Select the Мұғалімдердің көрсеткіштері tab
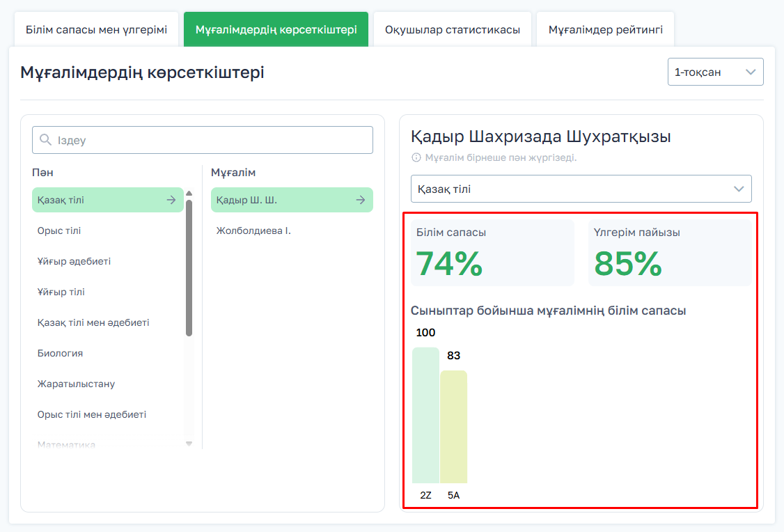The width and height of the screenshot is (784, 532). [276, 30]
